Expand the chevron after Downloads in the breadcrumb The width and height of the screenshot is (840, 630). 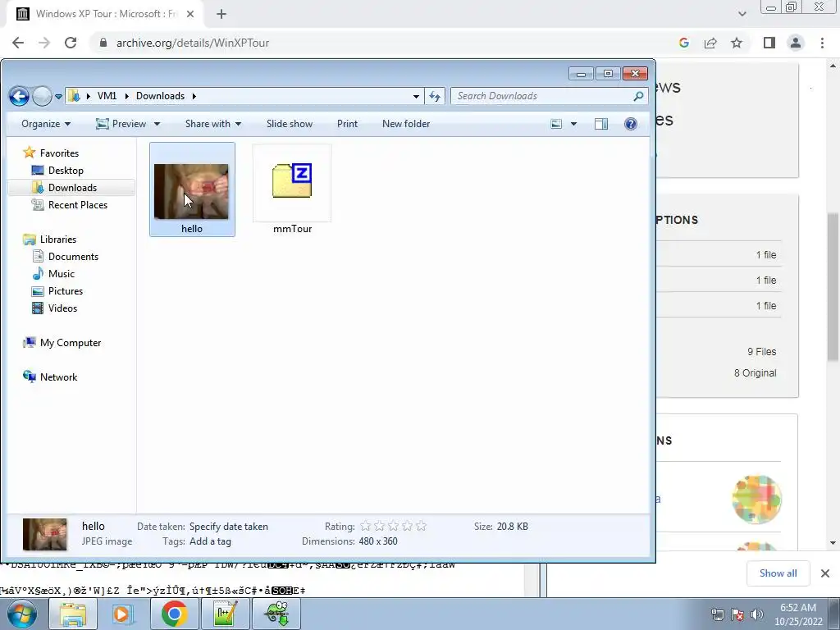pos(194,96)
